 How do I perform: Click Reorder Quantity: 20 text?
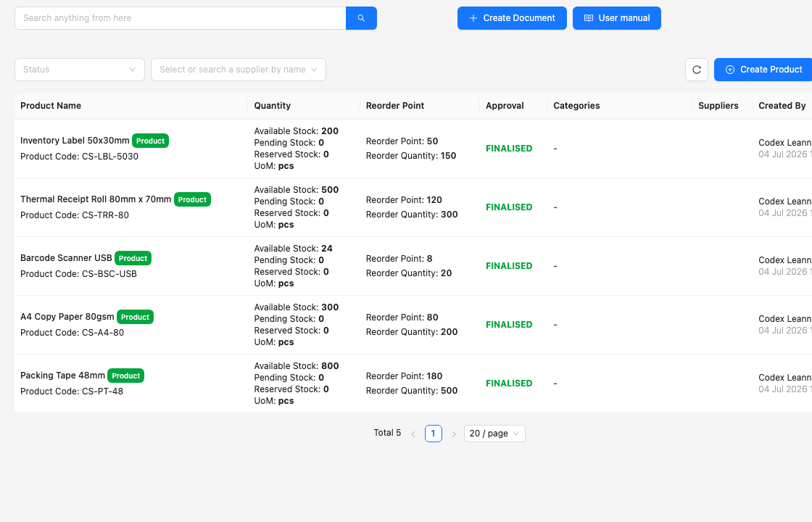409,273
